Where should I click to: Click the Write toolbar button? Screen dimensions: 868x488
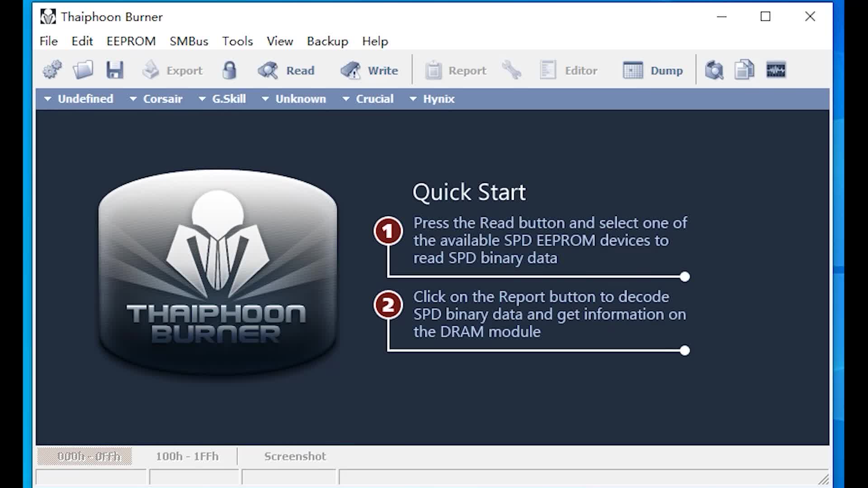(369, 70)
